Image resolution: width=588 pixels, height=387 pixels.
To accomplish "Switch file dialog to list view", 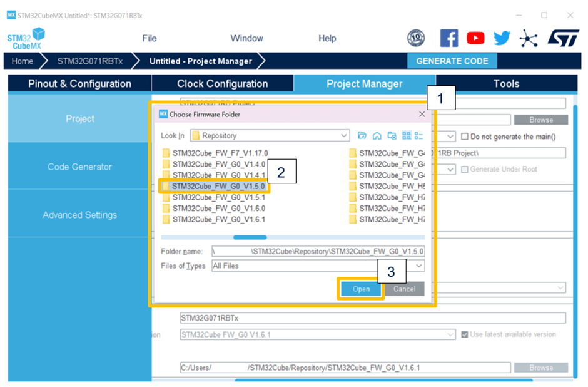I will (407, 135).
